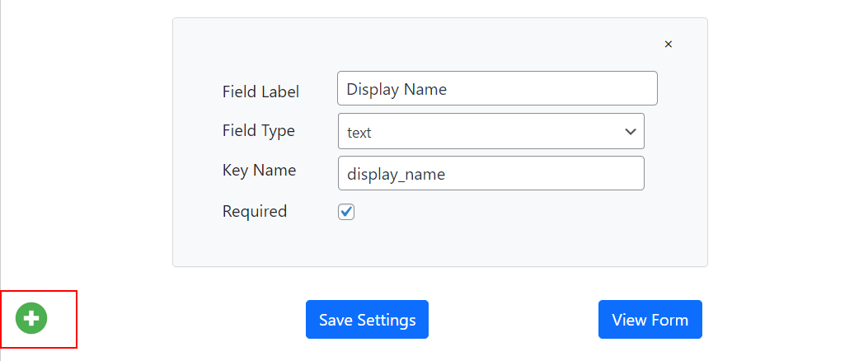Image resolution: width=868 pixels, height=361 pixels.
Task: Click the green plus add-field icon
Action: pyautogui.click(x=31, y=318)
